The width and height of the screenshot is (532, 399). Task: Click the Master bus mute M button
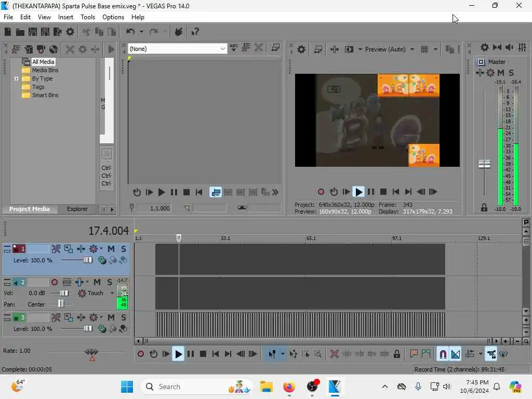point(501,73)
